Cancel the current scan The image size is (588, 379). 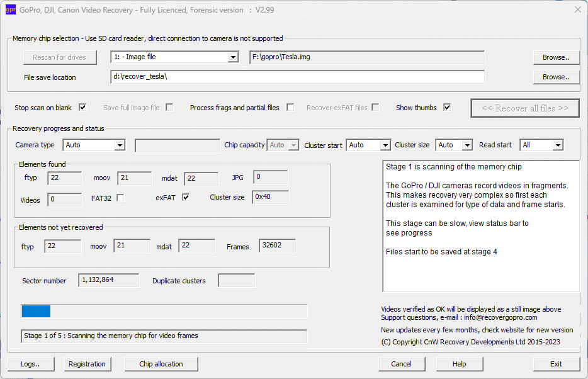(401, 364)
